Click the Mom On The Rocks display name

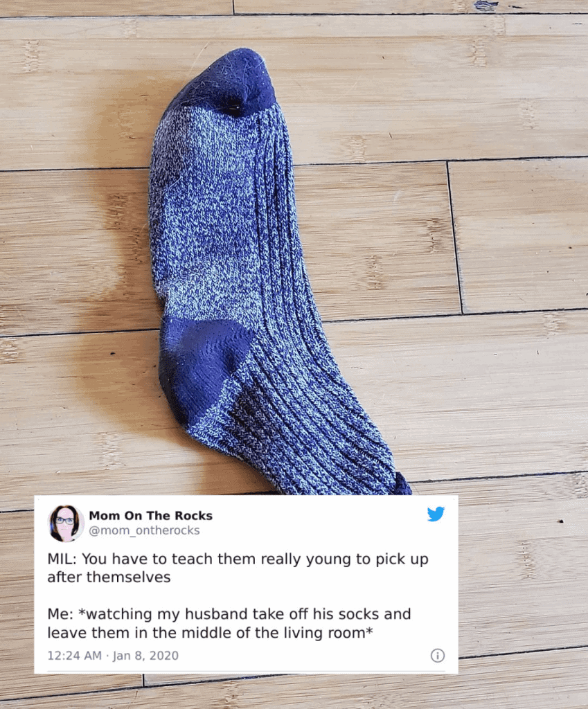coord(150,515)
